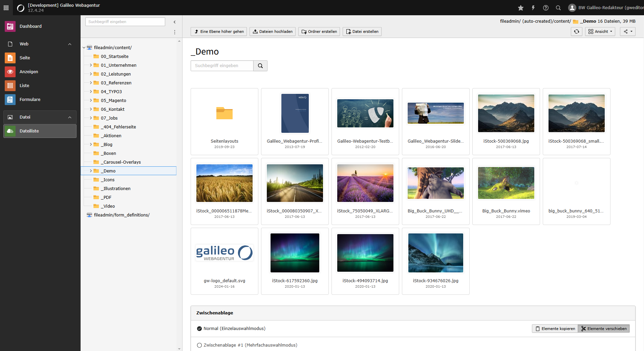Viewport: 644px width, 351px height.
Task: Collapse the Web module group chevron
Action: coord(70,44)
